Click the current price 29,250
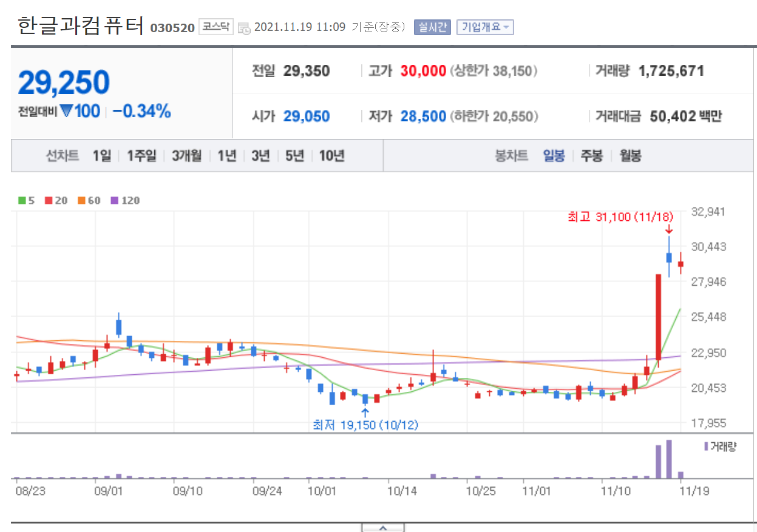This screenshot has width=757, height=532. click(64, 82)
